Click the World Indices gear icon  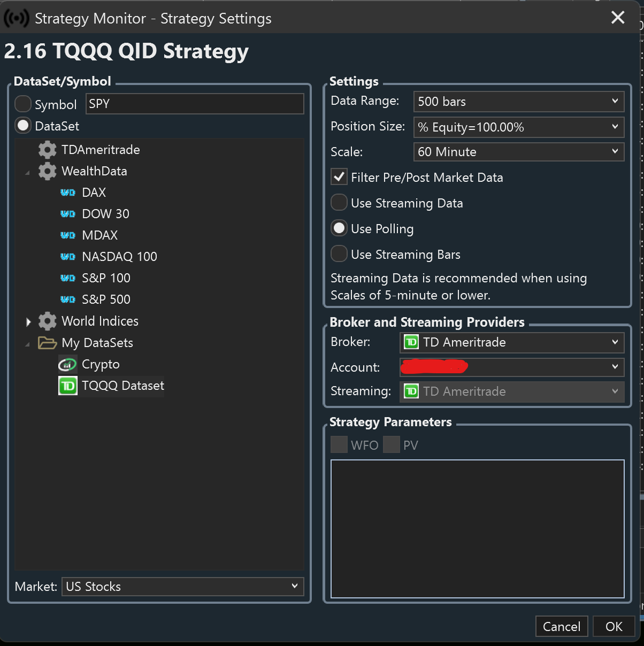pyautogui.click(x=48, y=321)
